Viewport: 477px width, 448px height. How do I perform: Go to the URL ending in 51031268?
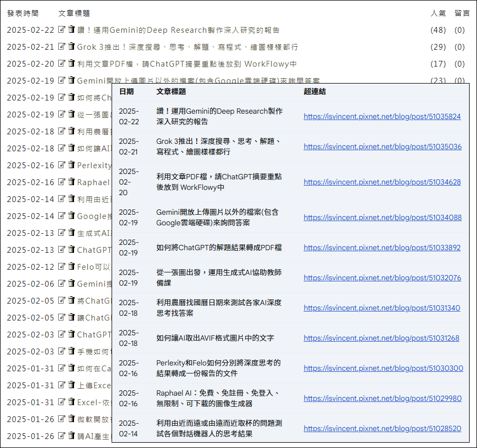coord(381,338)
